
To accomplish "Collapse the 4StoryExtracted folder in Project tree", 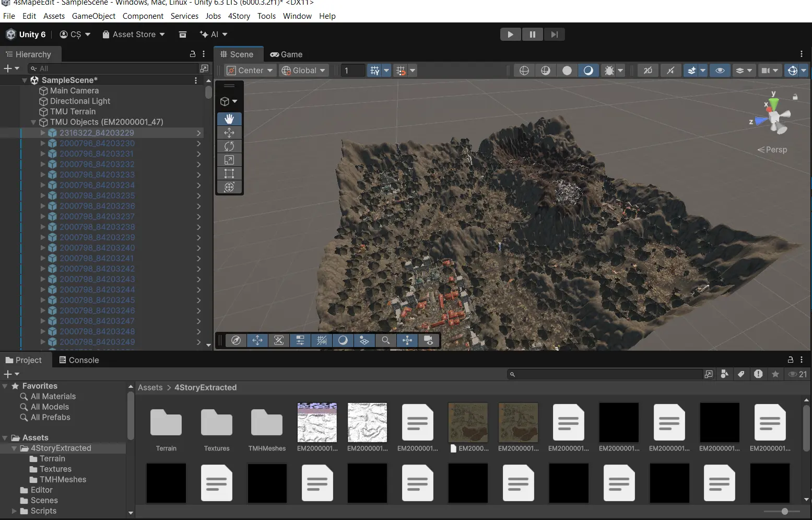I will 14,448.
